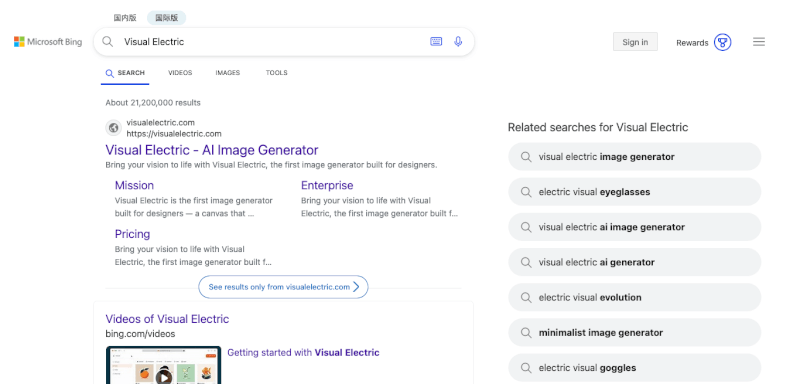
Task: Click magnifier icon of 'electric visual goggles'
Action: pyautogui.click(x=526, y=368)
